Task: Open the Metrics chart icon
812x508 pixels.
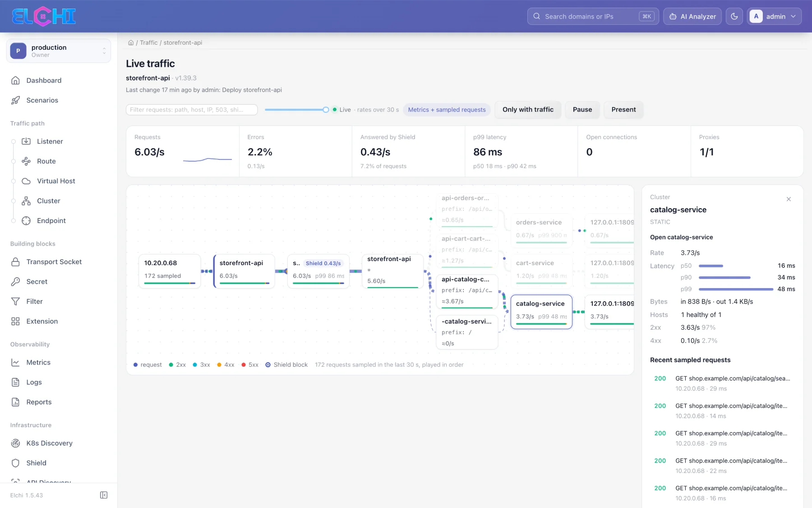Action: click(15, 363)
